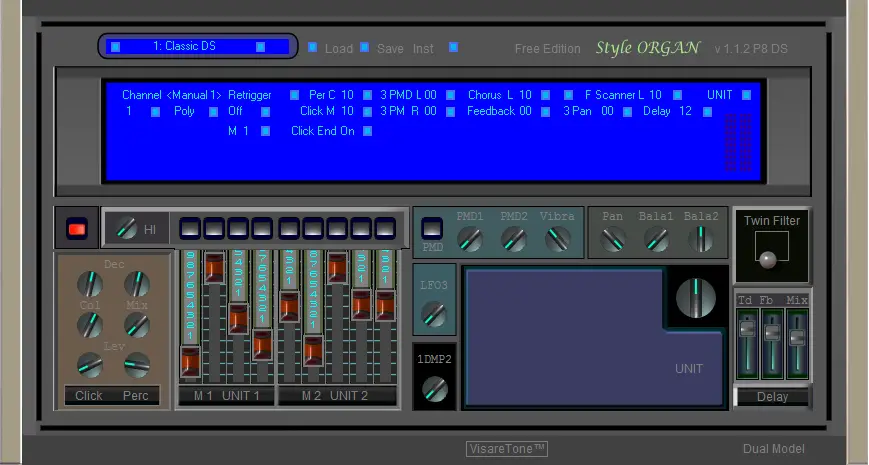
Task: Toggle the PMD switch button
Action: [x=432, y=228]
